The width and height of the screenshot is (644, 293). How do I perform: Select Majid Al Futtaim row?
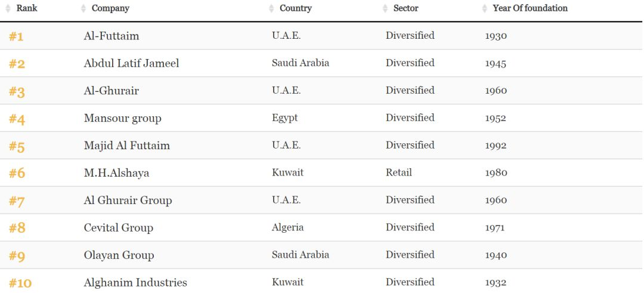click(322, 146)
